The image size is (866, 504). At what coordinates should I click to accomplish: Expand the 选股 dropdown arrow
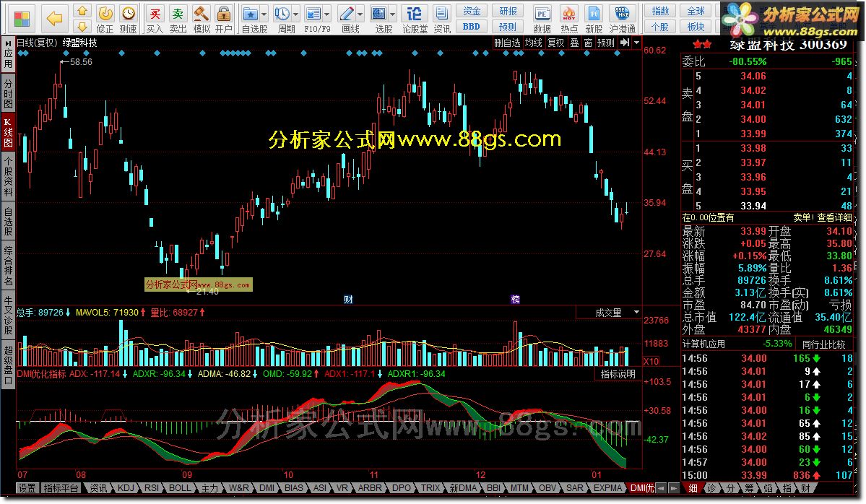(x=393, y=13)
